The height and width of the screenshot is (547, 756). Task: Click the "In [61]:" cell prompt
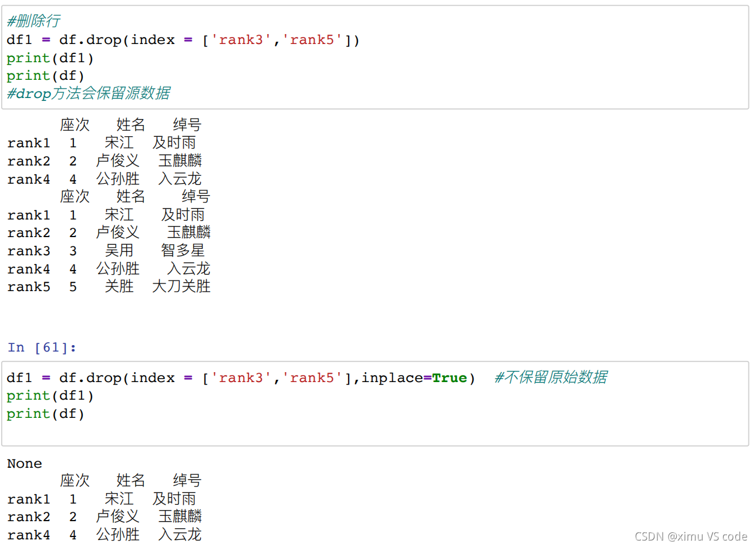pos(42,347)
